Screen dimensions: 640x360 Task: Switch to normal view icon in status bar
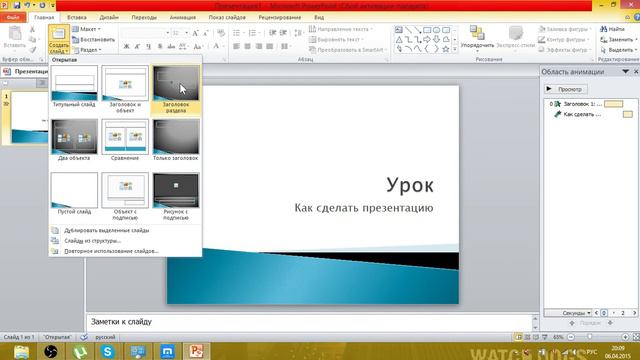(518, 337)
